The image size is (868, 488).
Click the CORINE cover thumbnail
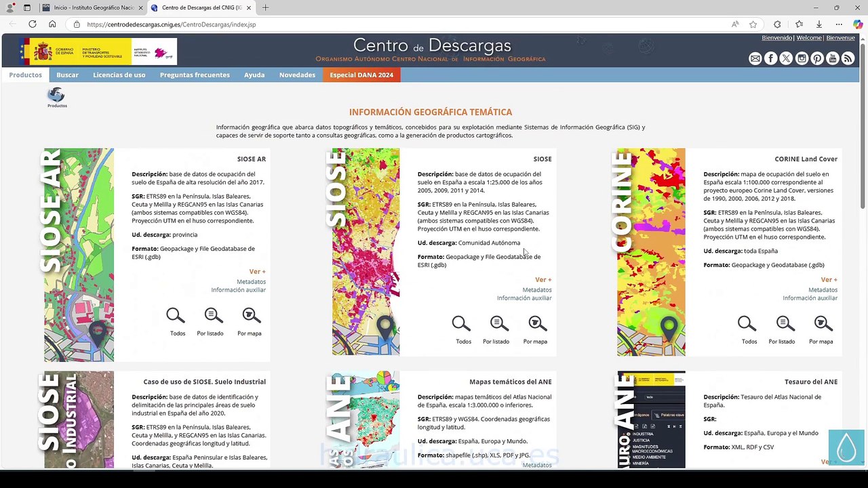[651, 251]
